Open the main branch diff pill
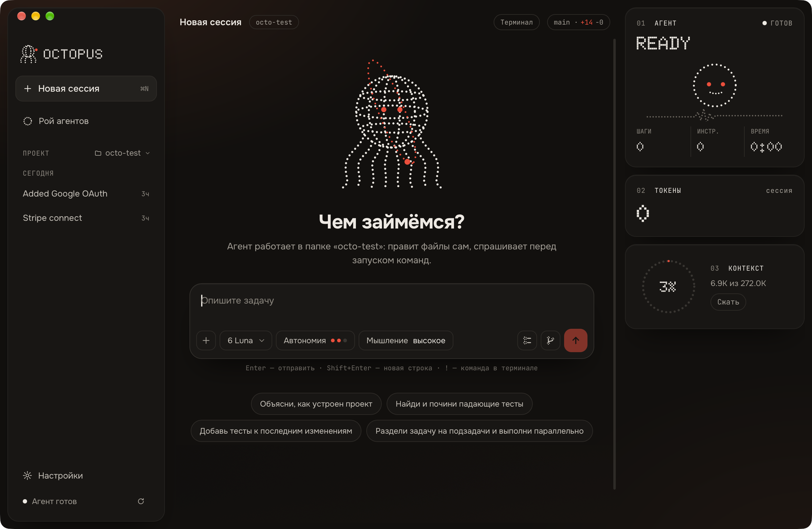The width and height of the screenshot is (812, 529). pos(578,22)
